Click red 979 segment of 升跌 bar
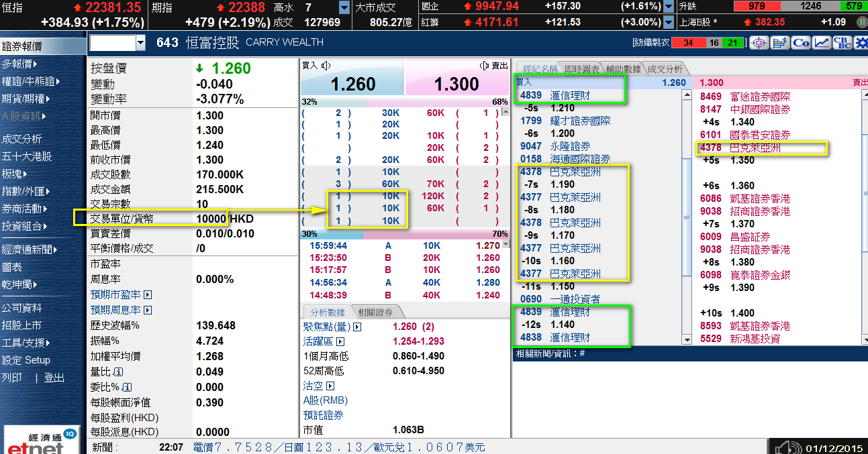This screenshot has height=454, width=868. click(x=757, y=6)
